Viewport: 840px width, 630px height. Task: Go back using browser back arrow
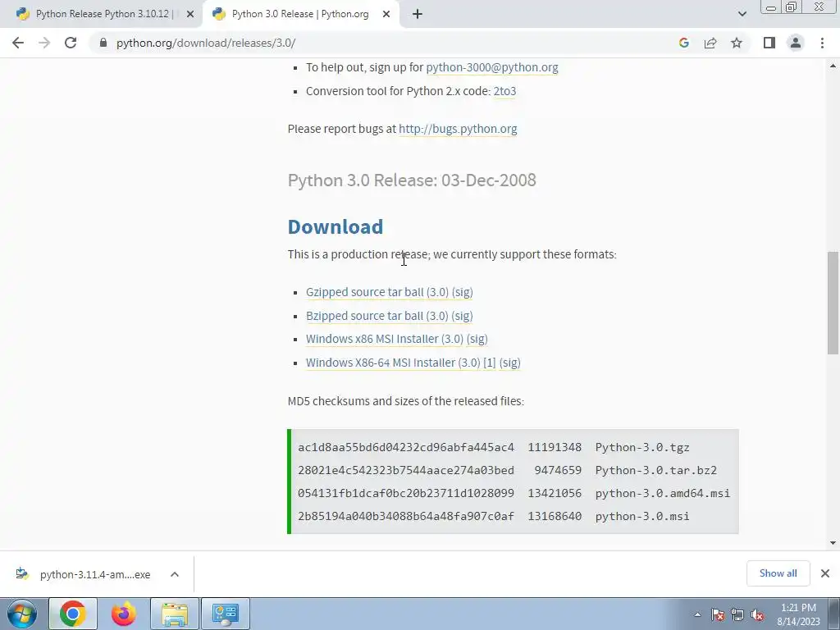pos(18,43)
